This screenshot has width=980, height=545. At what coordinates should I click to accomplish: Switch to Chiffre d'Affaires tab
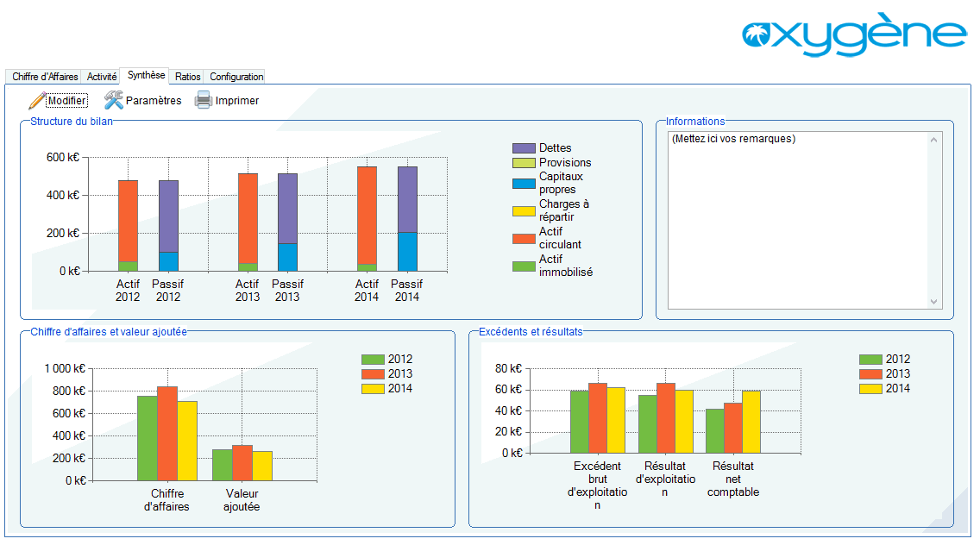click(45, 77)
